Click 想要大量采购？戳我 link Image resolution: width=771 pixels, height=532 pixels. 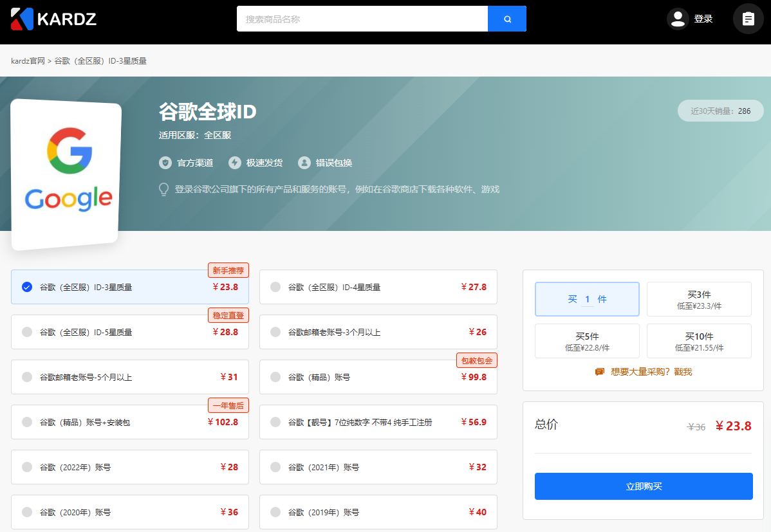[651, 372]
